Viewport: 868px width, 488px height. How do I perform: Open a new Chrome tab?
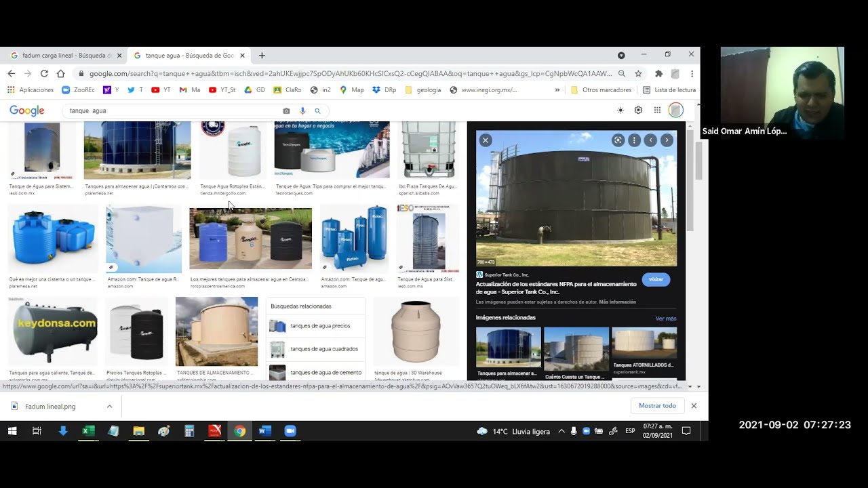[x=262, y=56]
